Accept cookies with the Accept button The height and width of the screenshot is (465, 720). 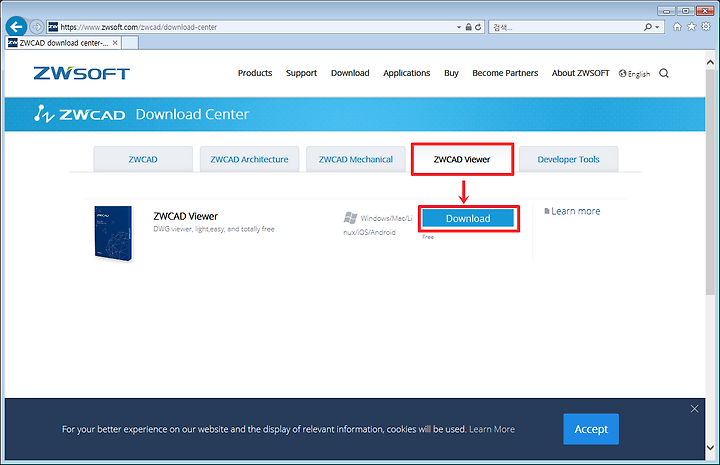click(x=591, y=429)
